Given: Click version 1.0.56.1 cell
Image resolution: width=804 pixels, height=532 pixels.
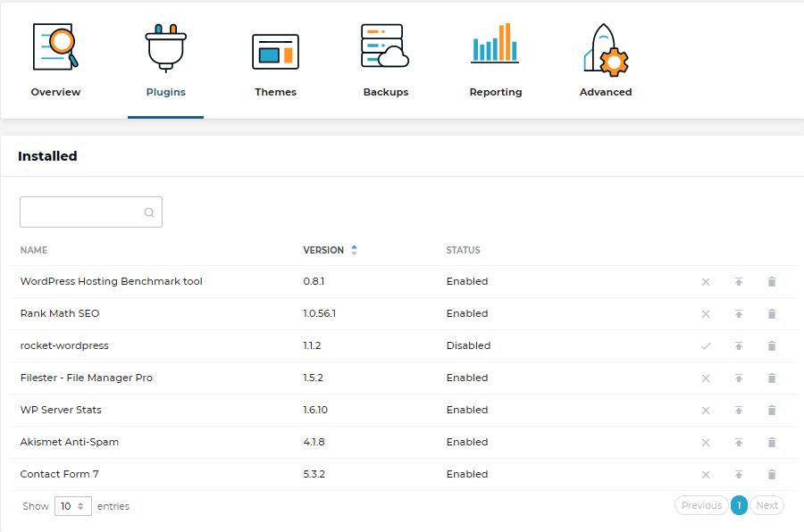Looking at the screenshot, I should [x=320, y=313].
